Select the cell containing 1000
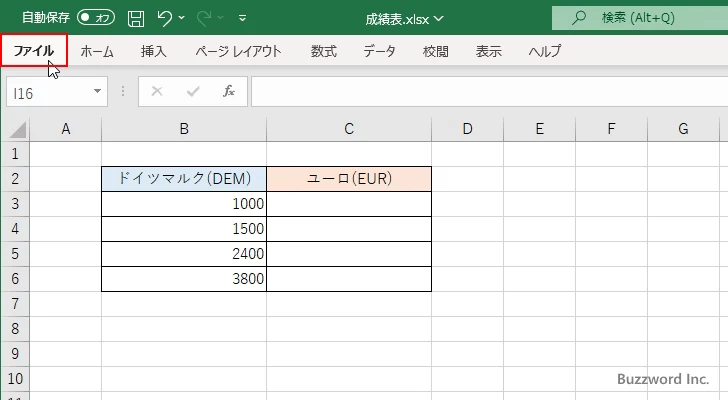The height and width of the screenshot is (400, 728). (184, 204)
